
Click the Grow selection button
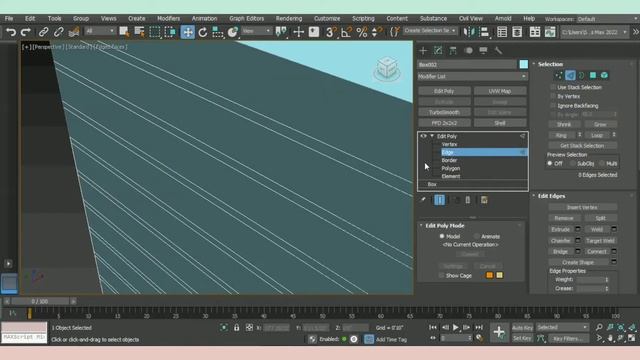(600, 124)
